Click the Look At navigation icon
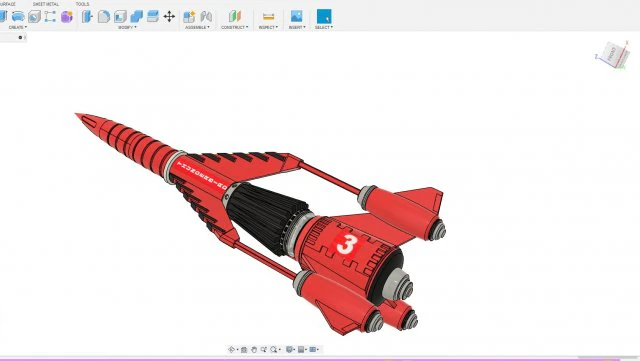The width and height of the screenshot is (640, 361). click(244, 350)
